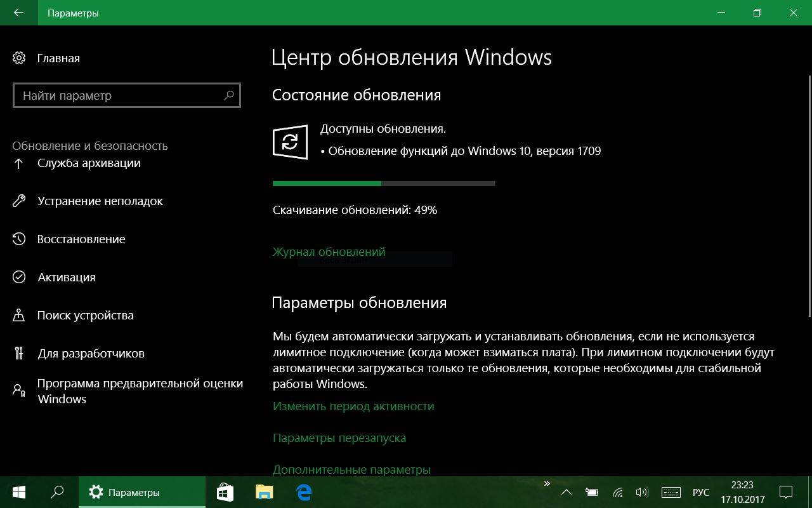Restore down the Параметры window
Screen dimensions: 812x508
(x=757, y=13)
